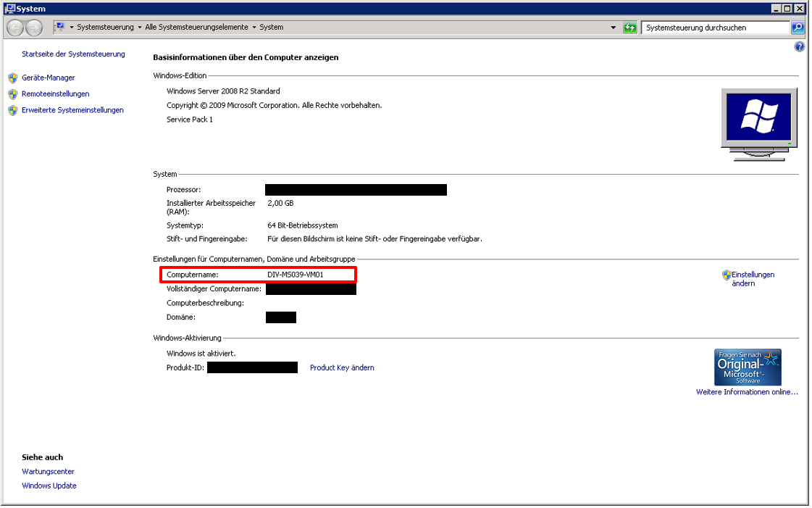
Task: Click the System window title icon
Action: pos(10,8)
